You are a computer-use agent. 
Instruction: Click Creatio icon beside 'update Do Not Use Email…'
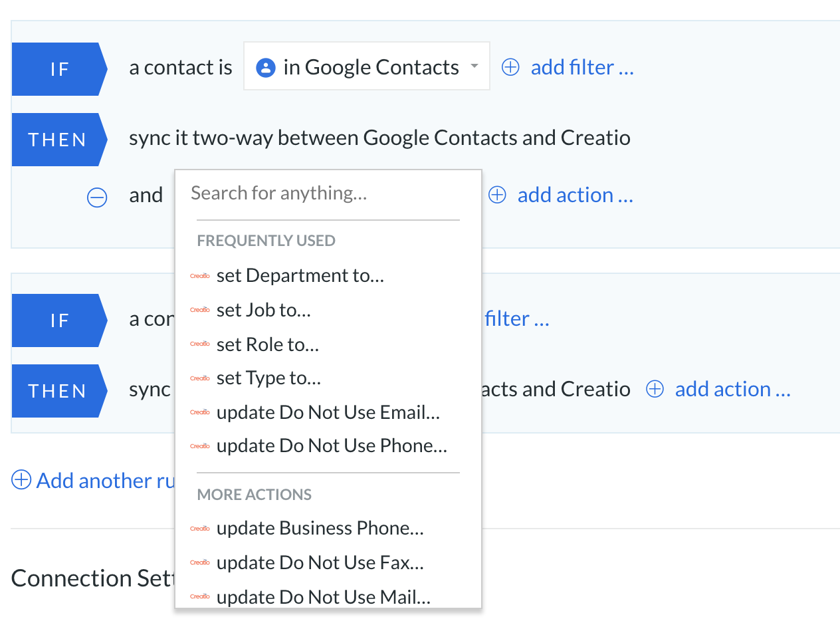tap(200, 413)
